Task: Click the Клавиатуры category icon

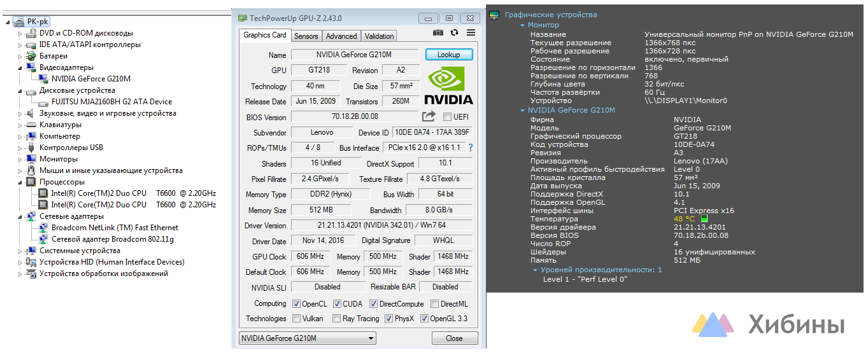Action: (31, 125)
